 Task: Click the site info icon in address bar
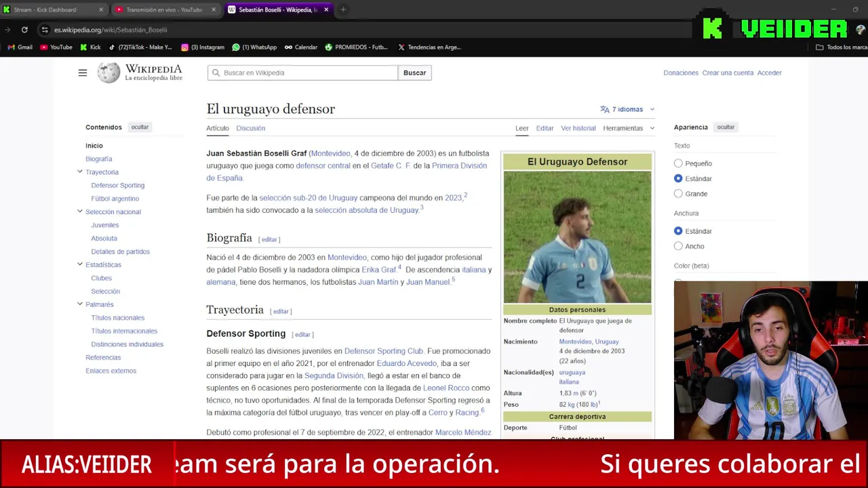[x=45, y=30]
